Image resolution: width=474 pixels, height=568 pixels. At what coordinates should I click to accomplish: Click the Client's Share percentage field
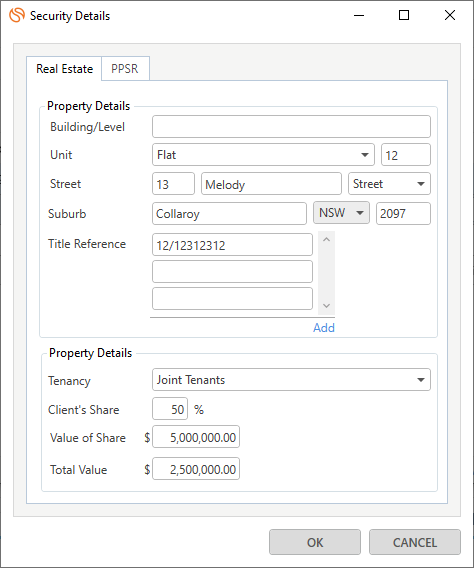click(170, 409)
